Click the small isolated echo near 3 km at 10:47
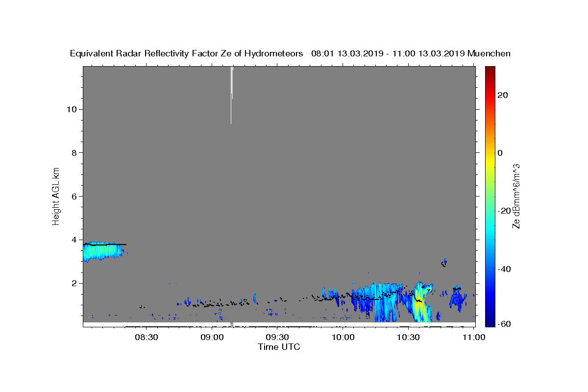 click(444, 263)
